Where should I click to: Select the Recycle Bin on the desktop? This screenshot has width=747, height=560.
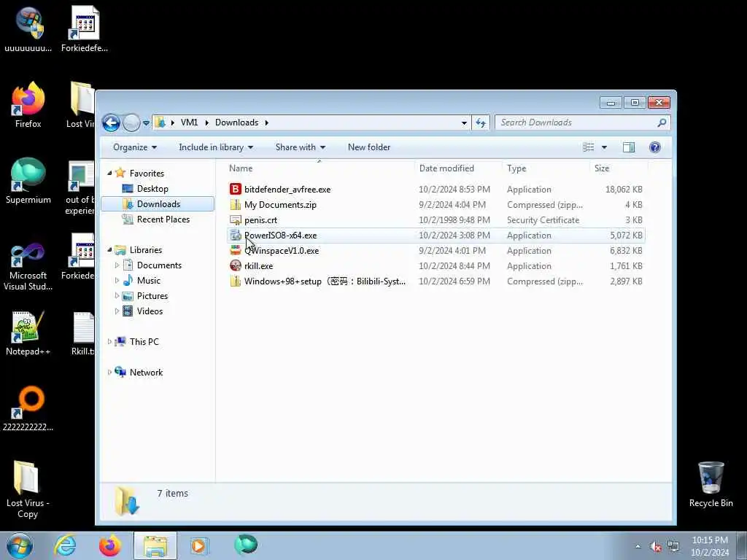tap(711, 484)
